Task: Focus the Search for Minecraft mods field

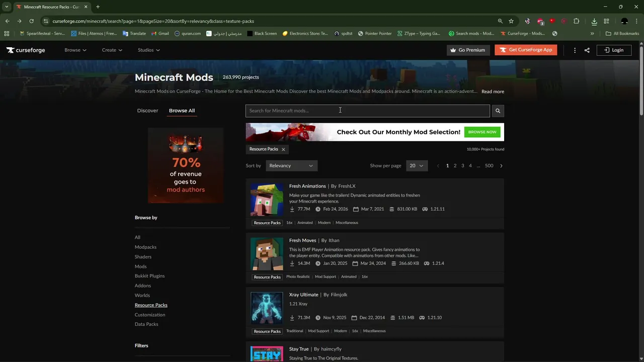Action: pos(367,111)
